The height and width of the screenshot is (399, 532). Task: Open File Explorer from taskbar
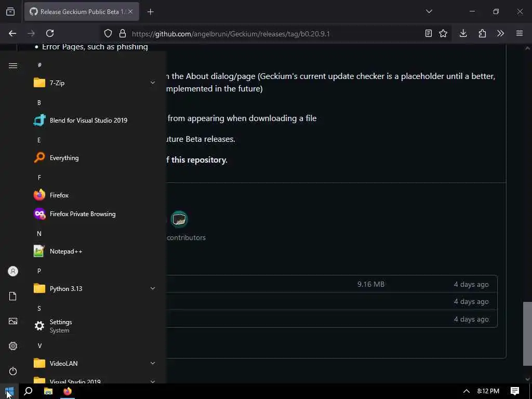48,391
